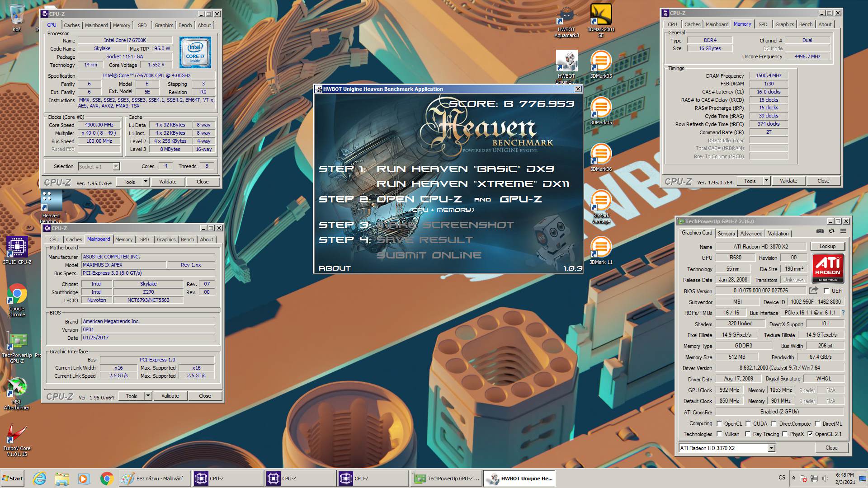Toggle DirectCompute checkbox in GPU-Z
This screenshot has height=488, width=868.
pyautogui.click(x=774, y=424)
